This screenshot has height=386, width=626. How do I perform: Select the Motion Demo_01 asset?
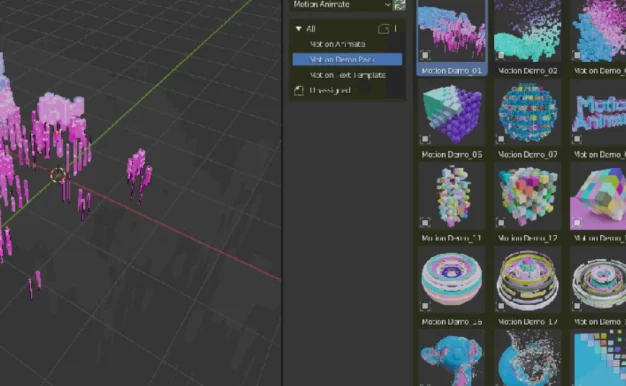click(x=452, y=37)
